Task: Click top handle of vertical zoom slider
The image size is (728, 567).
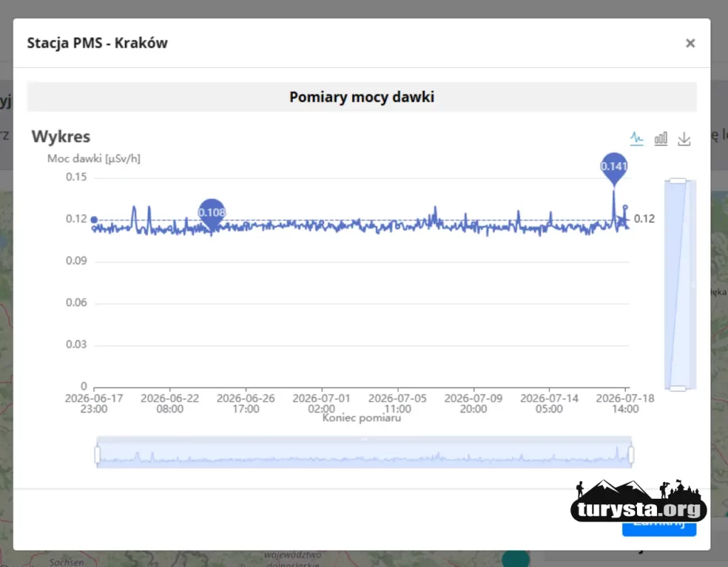Action: (678, 181)
